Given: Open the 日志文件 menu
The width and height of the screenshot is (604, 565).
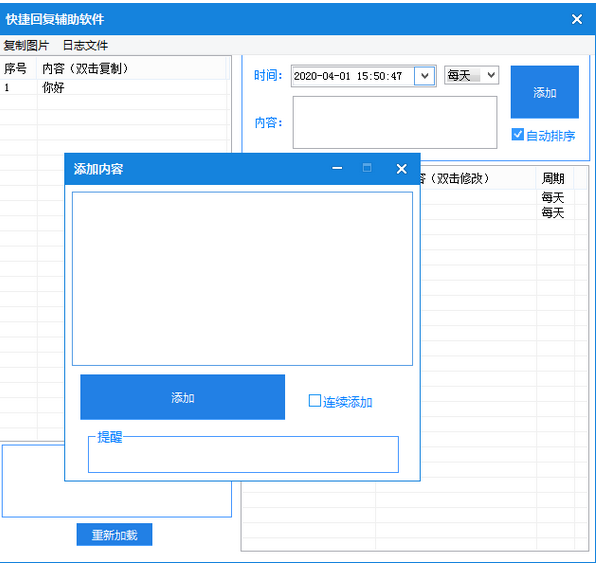Looking at the screenshot, I should tap(86, 45).
